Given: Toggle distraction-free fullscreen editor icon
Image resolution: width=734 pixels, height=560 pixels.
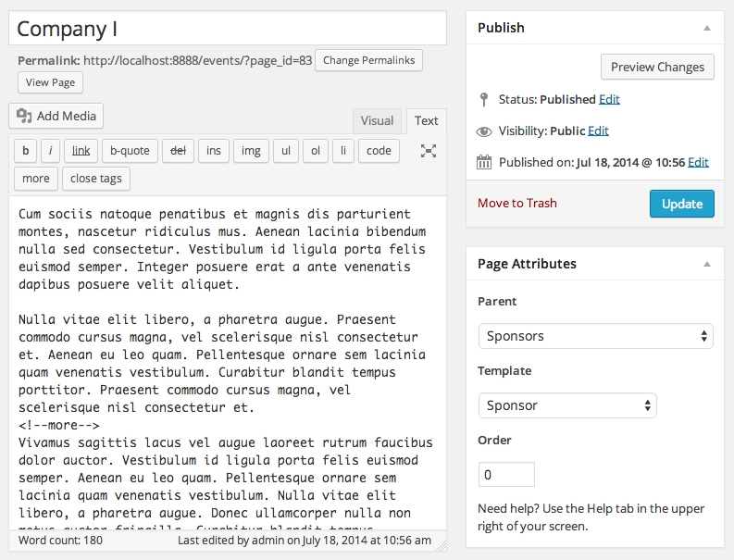Looking at the screenshot, I should pyautogui.click(x=429, y=151).
